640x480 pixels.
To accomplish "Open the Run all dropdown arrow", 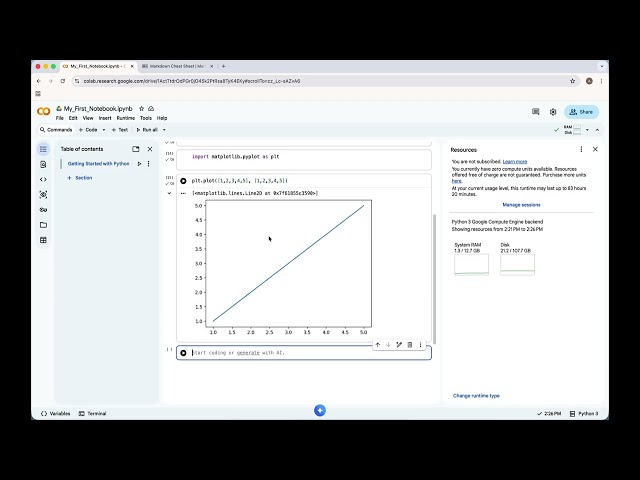I will (x=164, y=130).
